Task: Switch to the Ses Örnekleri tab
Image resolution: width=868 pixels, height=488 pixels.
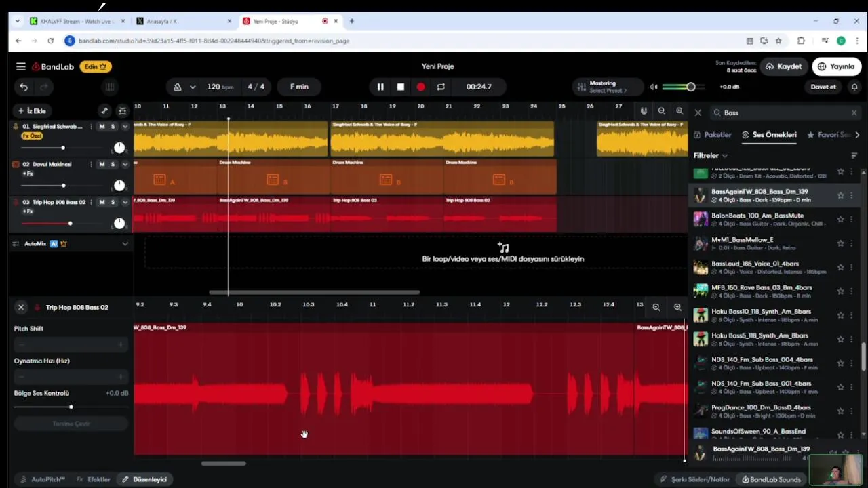Action: coord(769,135)
